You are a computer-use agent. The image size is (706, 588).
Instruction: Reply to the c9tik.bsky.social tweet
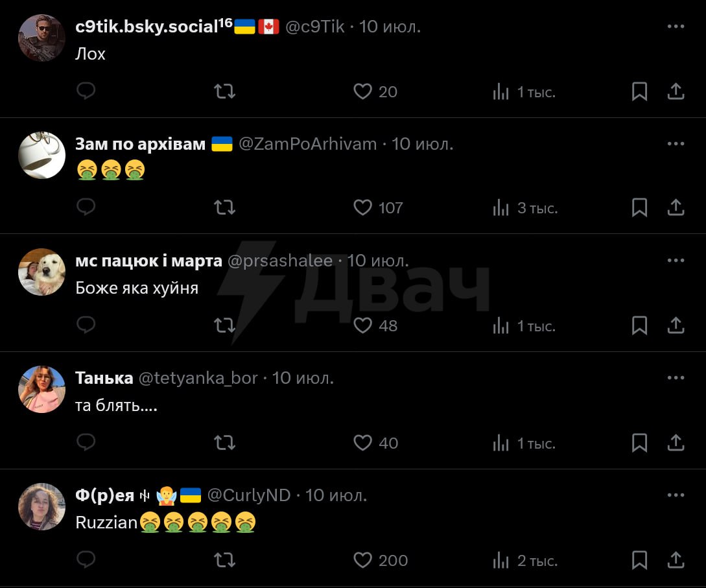click(86, 91)
